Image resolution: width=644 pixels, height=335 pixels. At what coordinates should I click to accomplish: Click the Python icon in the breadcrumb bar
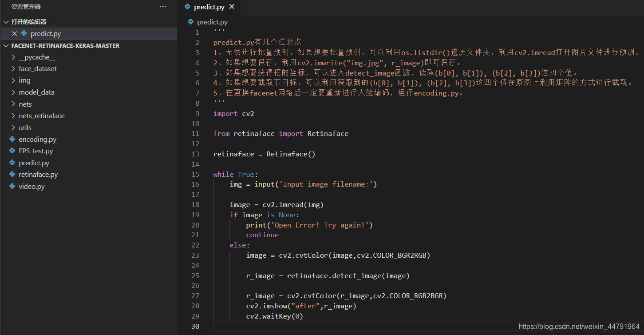point(190,22)
